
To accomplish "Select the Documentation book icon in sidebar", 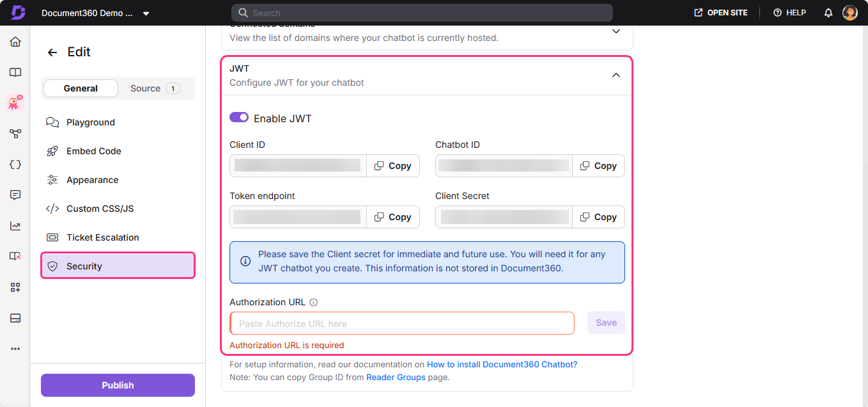I will tap(15, 72).
